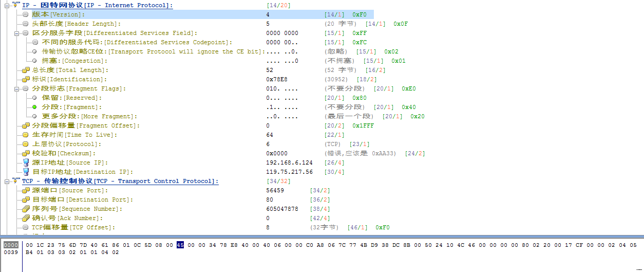Click the TCP - Transport Control Protocol heading
Viewport: 644px width, 272px height.
(x=120, y=181)
